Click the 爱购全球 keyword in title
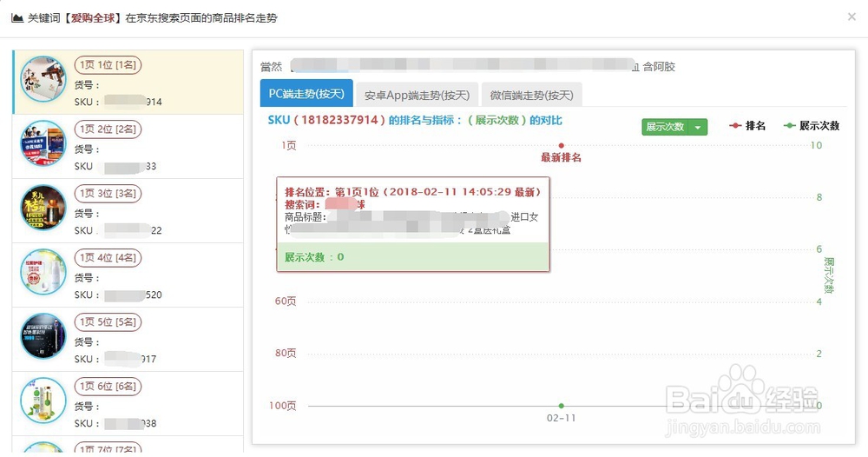868x457 pixels. click(x=93, y=18)
